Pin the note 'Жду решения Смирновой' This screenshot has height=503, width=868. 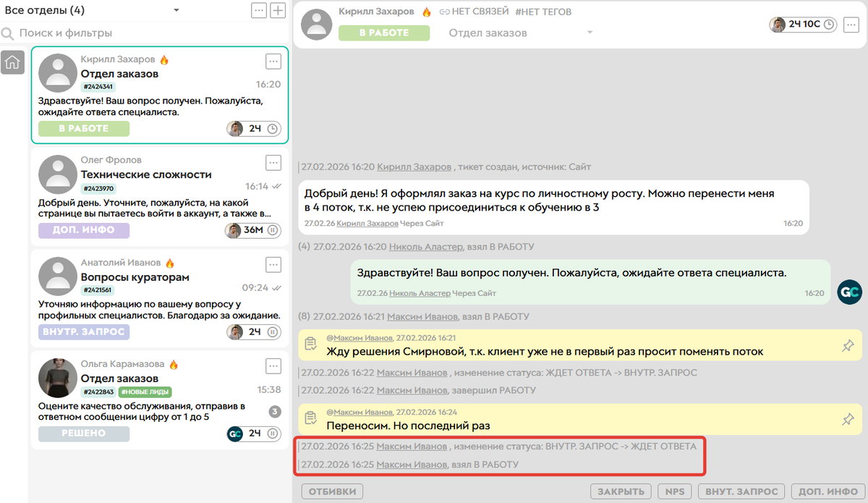click(x=848, y=346)
